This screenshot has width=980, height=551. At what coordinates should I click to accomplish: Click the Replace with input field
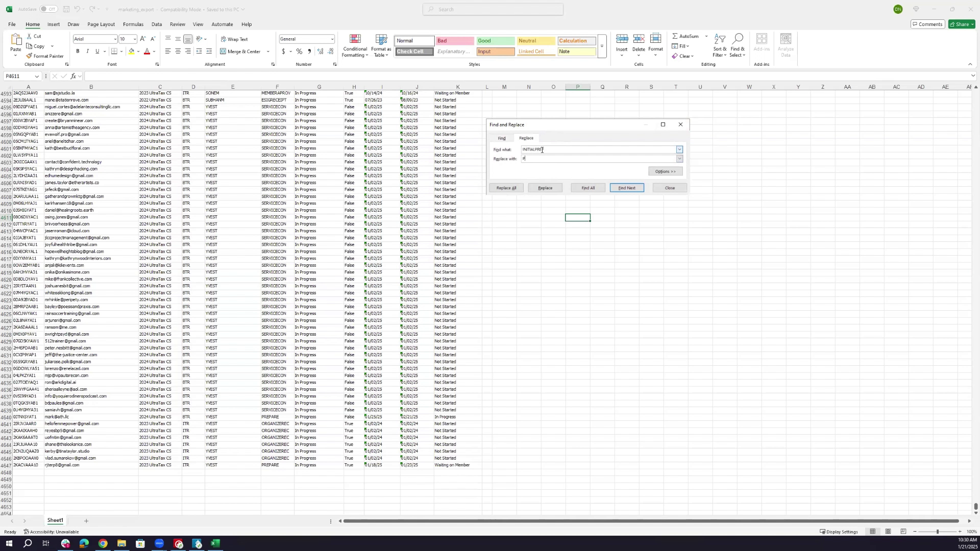click(599, 159)
